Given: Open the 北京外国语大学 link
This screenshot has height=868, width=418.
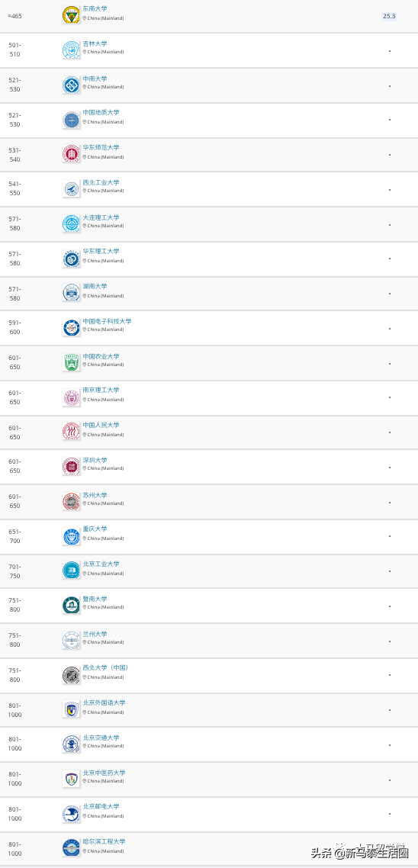Looking at the screenshot, I should click(x=104, y=702).
